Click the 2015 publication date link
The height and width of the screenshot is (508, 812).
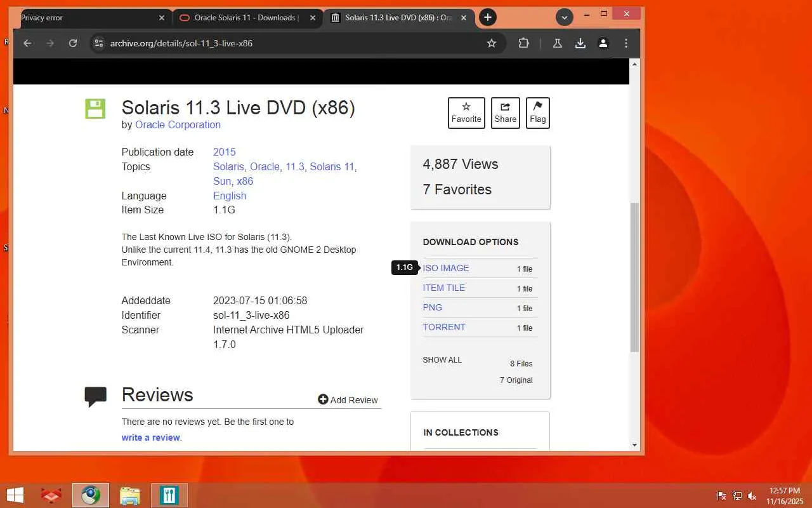pyautogui.click(x=225, y=152)
